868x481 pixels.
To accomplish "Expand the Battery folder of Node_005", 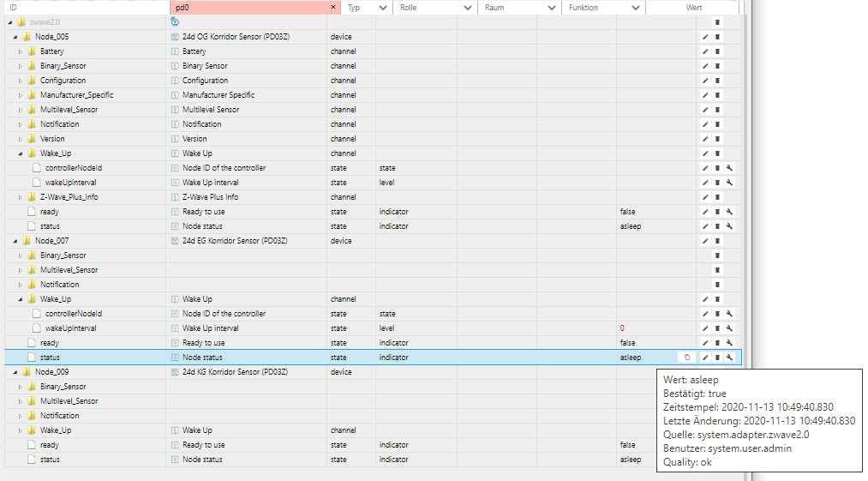I will click(21, 51).
